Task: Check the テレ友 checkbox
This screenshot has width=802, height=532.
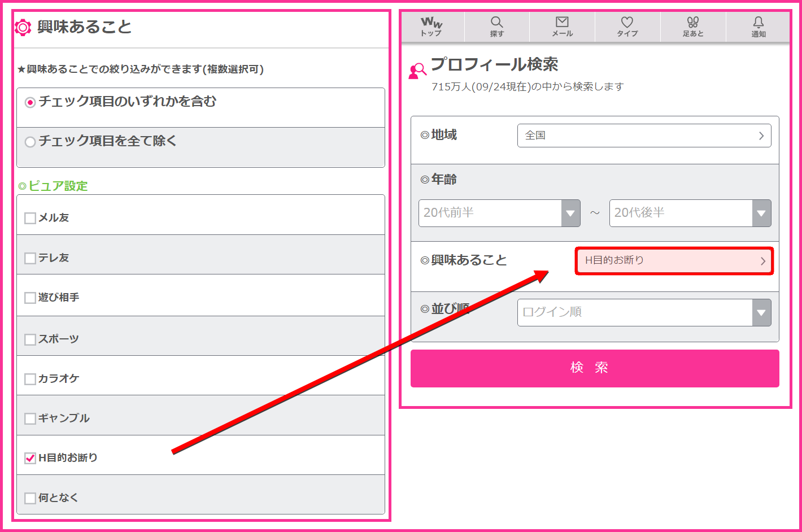Action: click(x=30, y=258)
